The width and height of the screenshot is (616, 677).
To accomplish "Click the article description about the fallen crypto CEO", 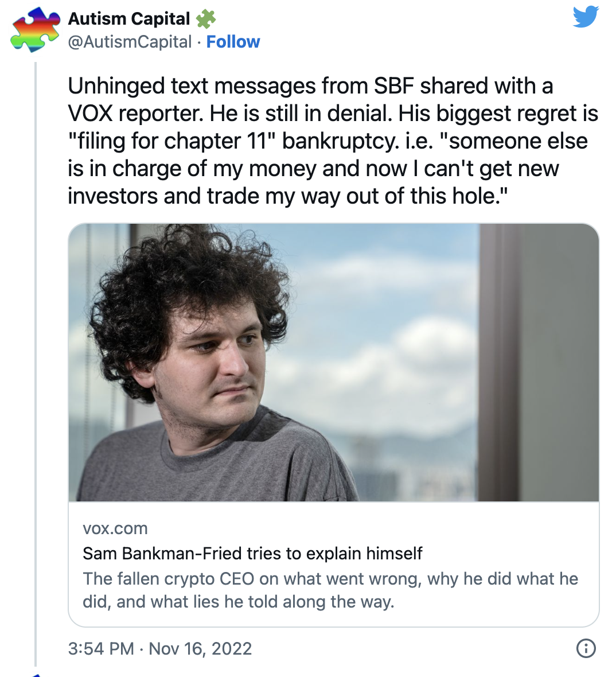I will (330, 590).
